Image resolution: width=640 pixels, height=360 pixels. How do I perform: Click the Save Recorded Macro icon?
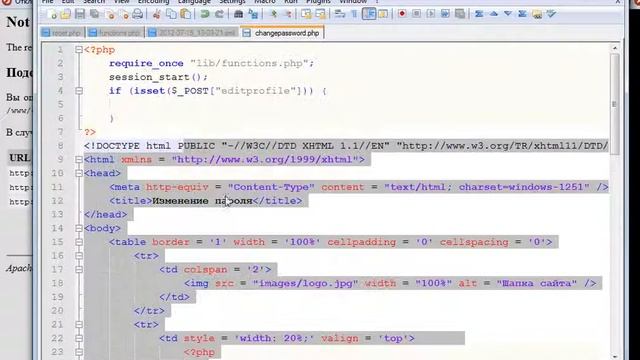(460, 14)
